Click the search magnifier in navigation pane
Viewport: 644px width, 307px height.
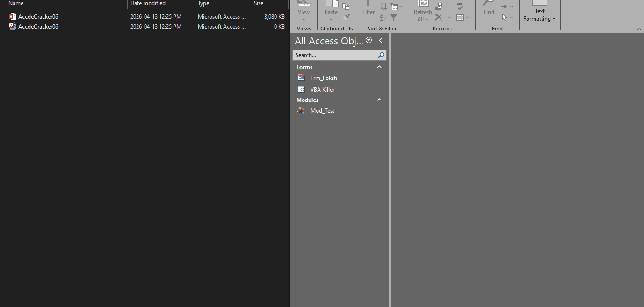[x=381, y=55]
